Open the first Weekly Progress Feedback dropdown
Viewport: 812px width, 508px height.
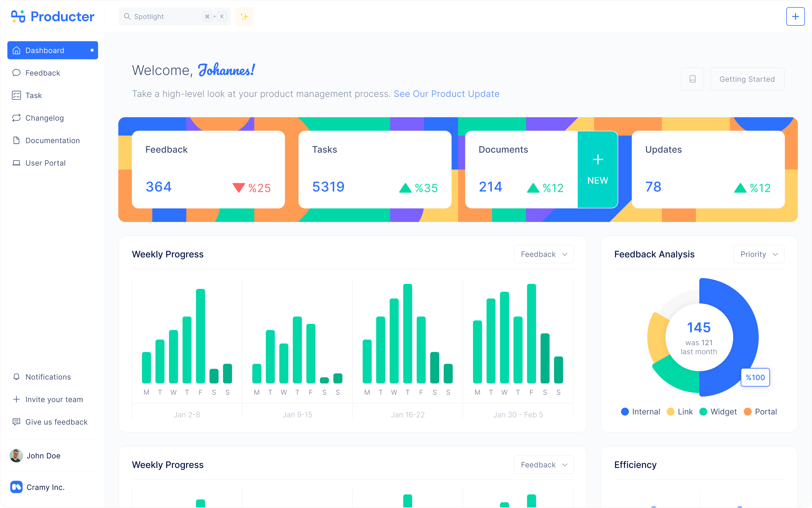click(x=543, y=254)
